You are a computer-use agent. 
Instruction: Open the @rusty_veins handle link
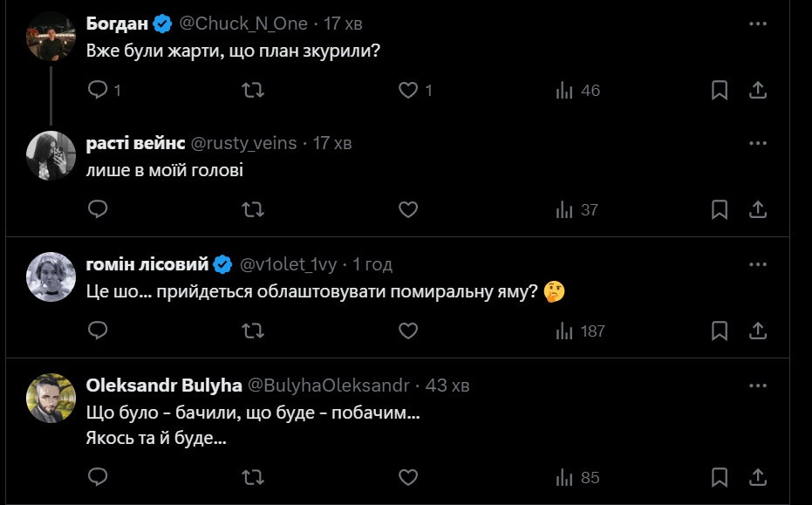click(x=243, y=143)
